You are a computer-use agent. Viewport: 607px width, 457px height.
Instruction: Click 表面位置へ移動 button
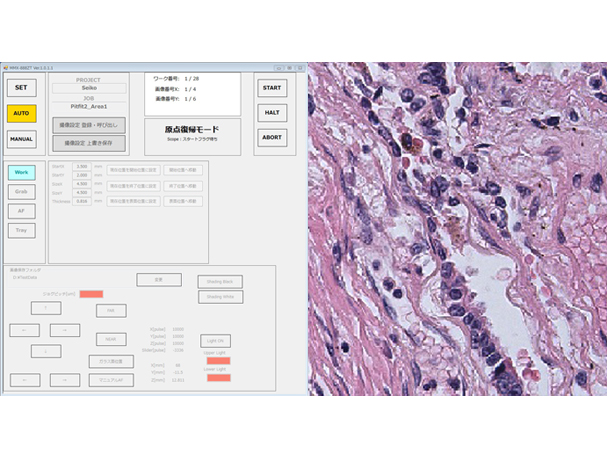183,201
